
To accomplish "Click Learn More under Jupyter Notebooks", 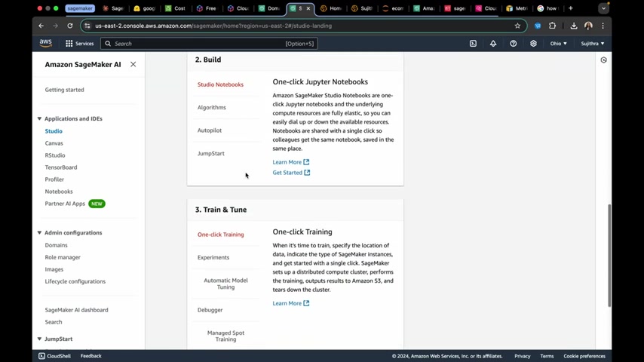I will [x=291, y=162].
